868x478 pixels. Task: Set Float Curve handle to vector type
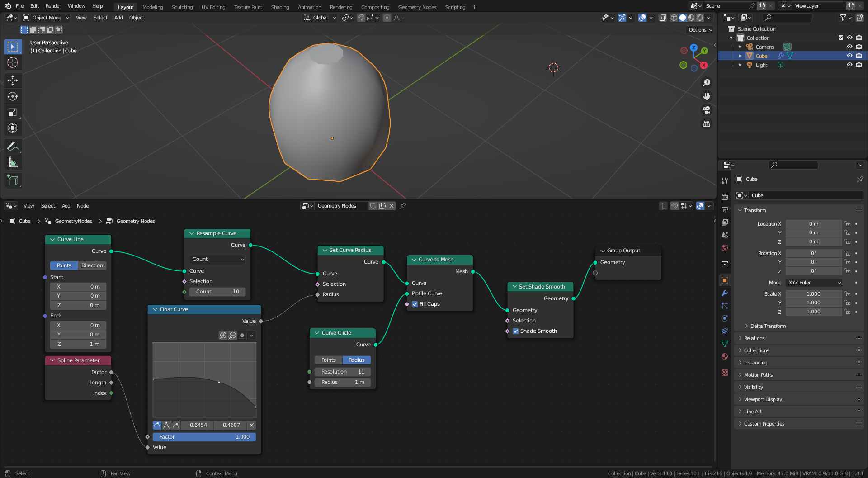[166, 425]
